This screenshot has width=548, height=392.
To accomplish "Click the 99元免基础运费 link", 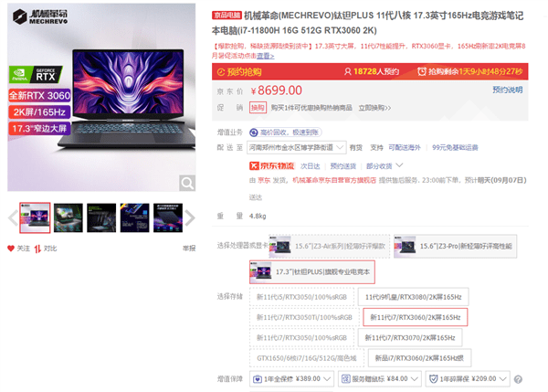I will click(x=455, y=147).
